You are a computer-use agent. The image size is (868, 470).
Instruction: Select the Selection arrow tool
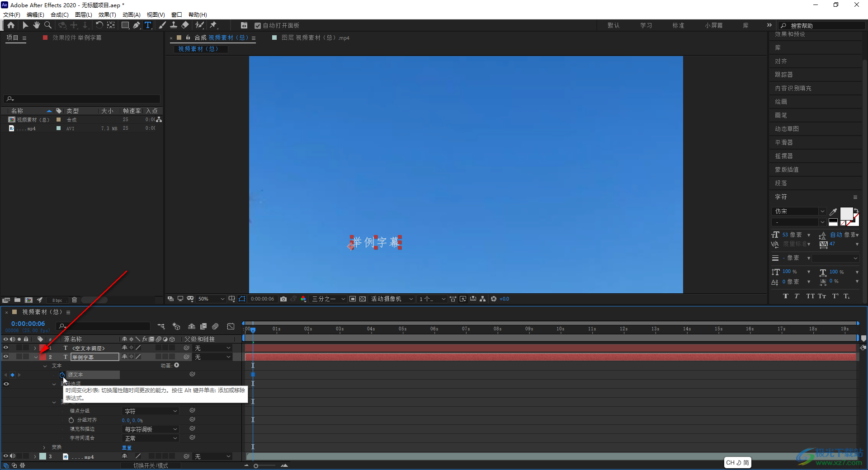click(25, 25)
